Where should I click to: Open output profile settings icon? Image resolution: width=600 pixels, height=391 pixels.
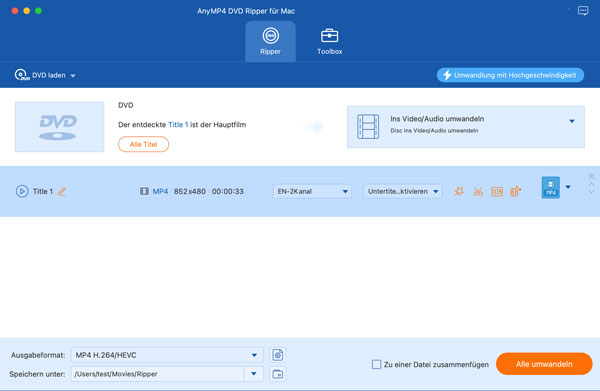(x=278, y=355)
